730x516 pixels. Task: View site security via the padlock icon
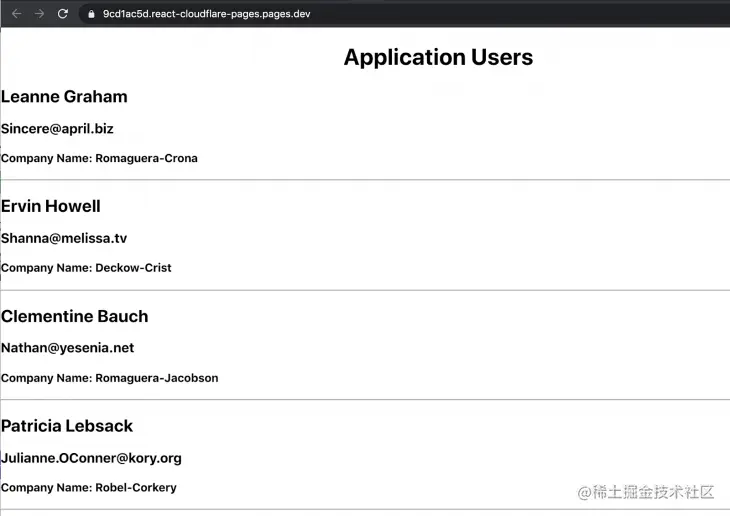[x=91, y=14]
